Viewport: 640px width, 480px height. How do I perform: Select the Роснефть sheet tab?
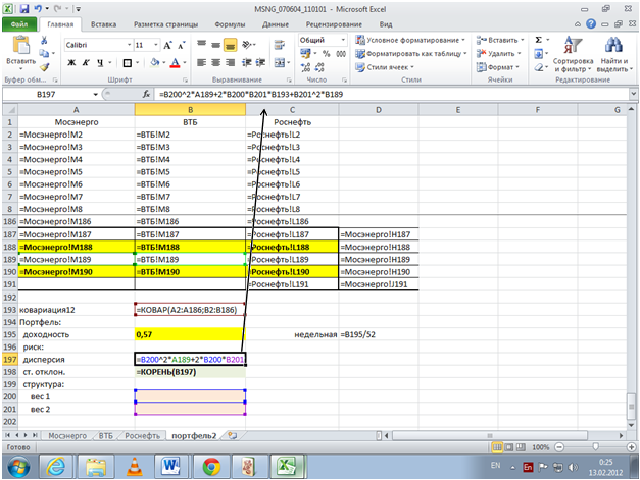[x=142, y=436]
